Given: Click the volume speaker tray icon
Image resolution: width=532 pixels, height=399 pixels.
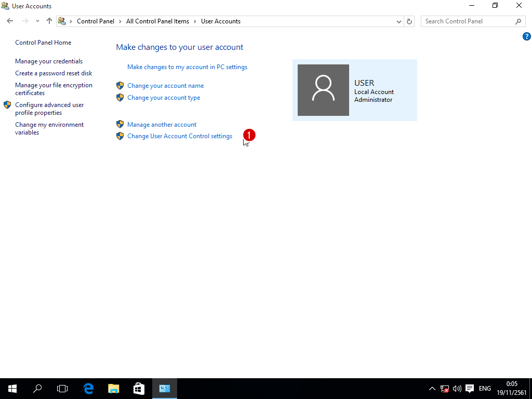Looking at the screenshot, I should click(457, 388).
